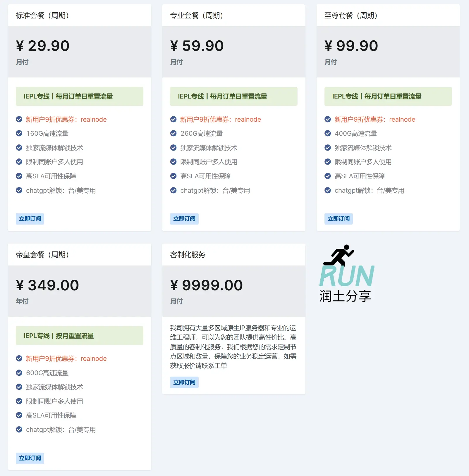
Task: Click the checkmark icon beside 160G高速流量
Action: [19, 134]
